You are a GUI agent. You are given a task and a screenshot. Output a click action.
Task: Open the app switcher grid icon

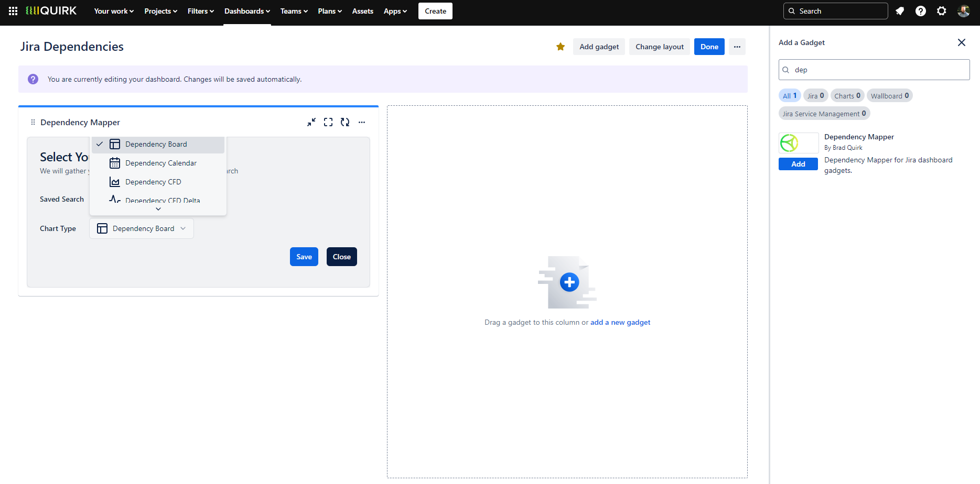tap(13, 11)
